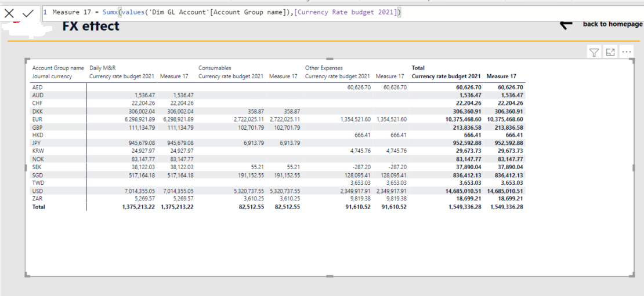Click the 'Consumables' column group header

click(x=215, y=68)
